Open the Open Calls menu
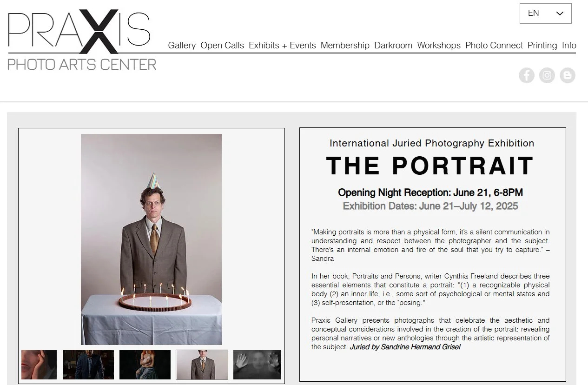The image size is (588, 385). (222, 46)
